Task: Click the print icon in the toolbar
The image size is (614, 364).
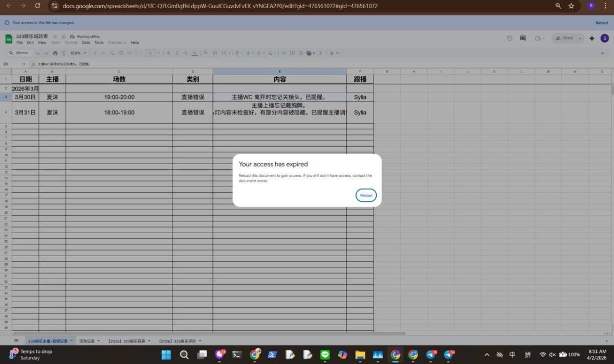Action: coord(55,53)
